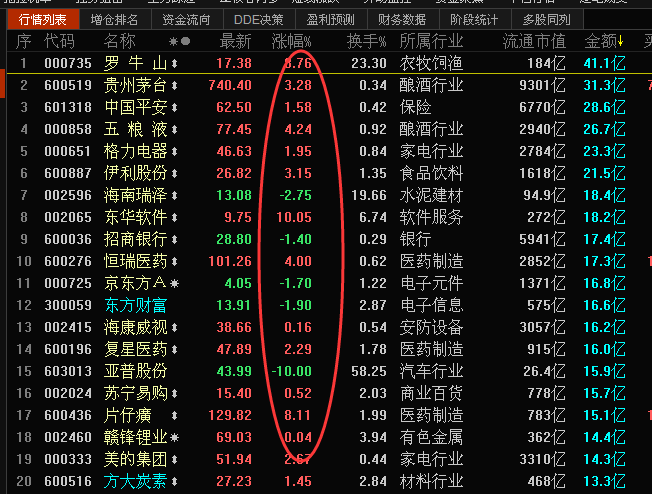Sort by the 最新 column header
Screen dimensions: 652x494
point(236,41)
